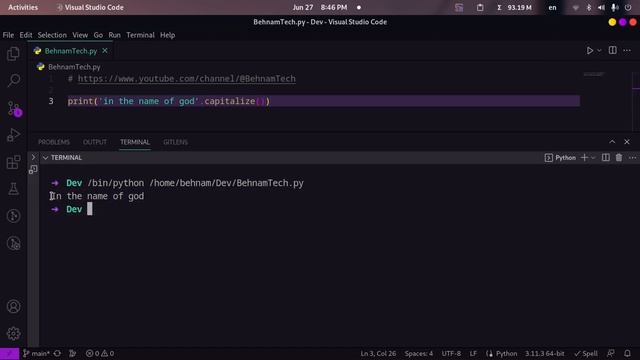Expand the panel side chevron arrow
This screenshot has width=640, height=360.
tap(33, 157)
